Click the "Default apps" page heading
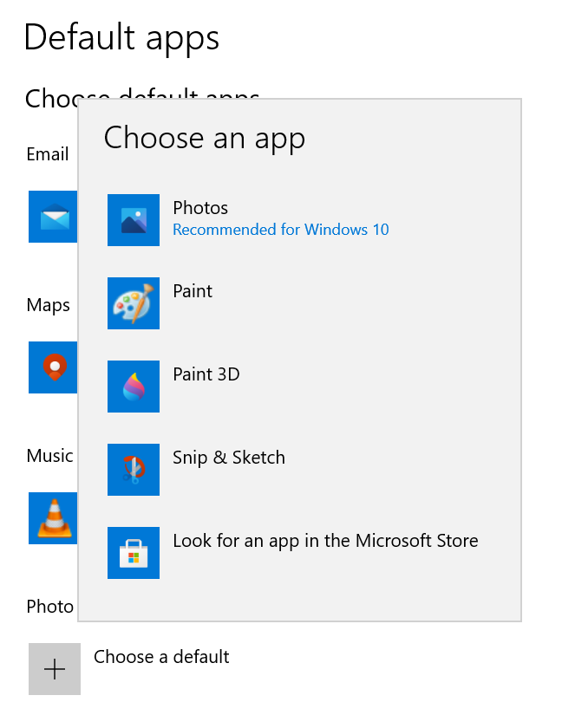 pyautogui.click(x=121, y=37)
